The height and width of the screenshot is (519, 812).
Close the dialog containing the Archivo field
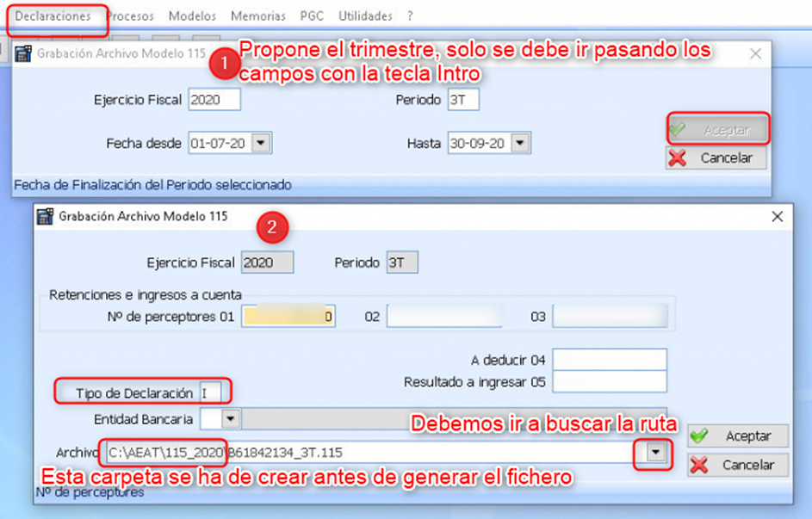[777, 217]
